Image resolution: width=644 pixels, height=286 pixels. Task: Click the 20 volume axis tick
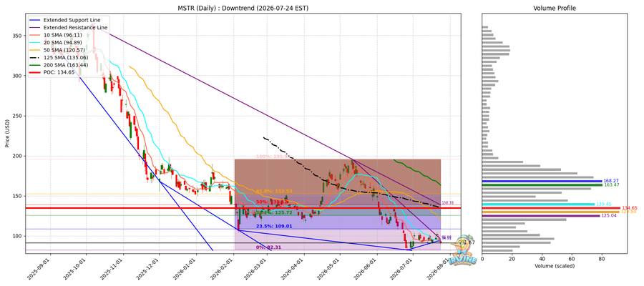[512, 260]
